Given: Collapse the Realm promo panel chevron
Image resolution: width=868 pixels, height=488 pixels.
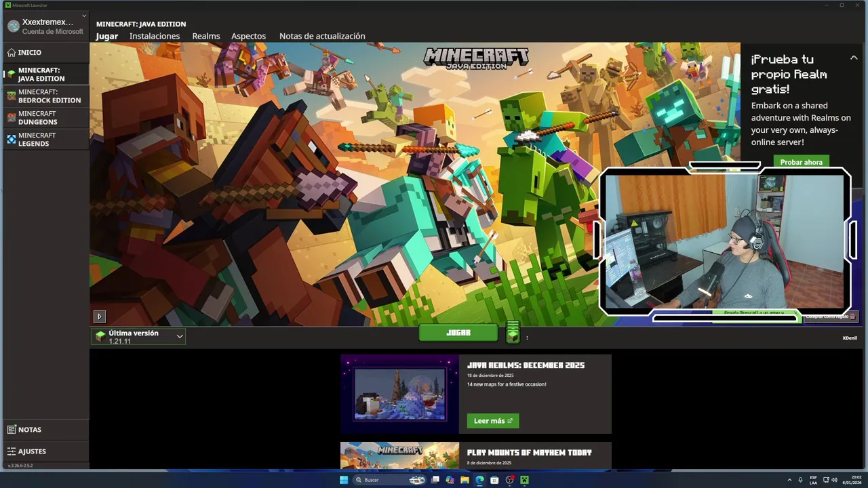Looking at the screenshot, I should click(854, 58).
